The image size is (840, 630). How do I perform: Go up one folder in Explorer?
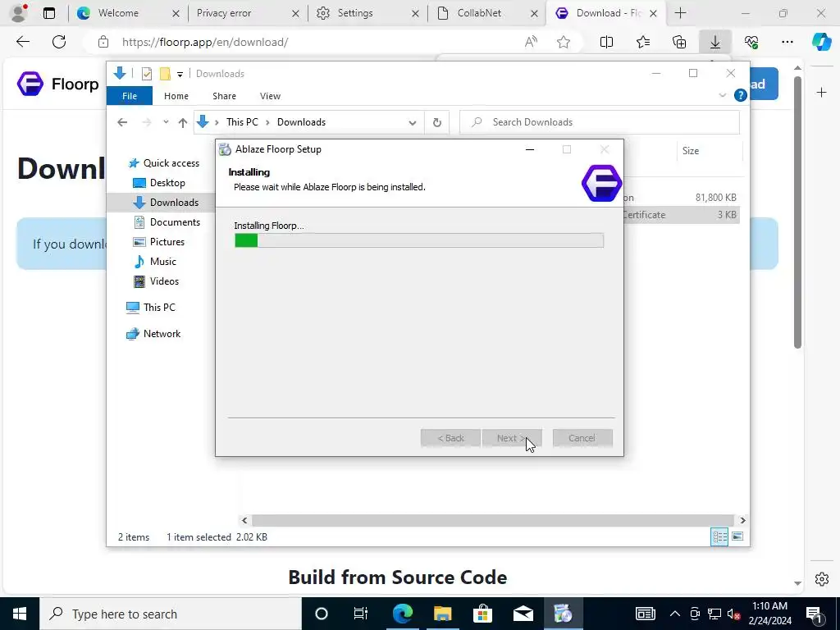point(183,123)
